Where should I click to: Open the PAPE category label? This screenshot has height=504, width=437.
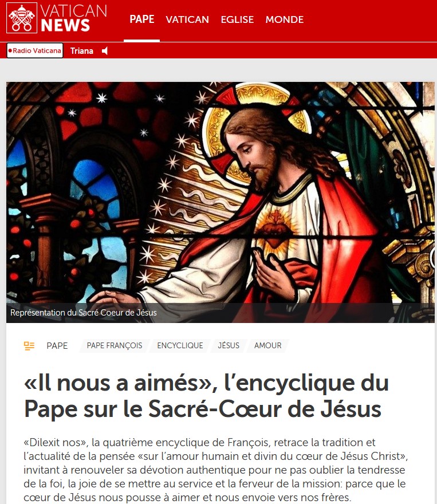(x=57, y=346)
